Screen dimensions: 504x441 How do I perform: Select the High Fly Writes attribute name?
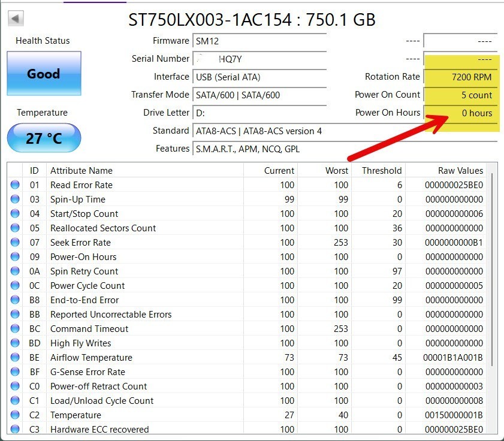[81, 343]
